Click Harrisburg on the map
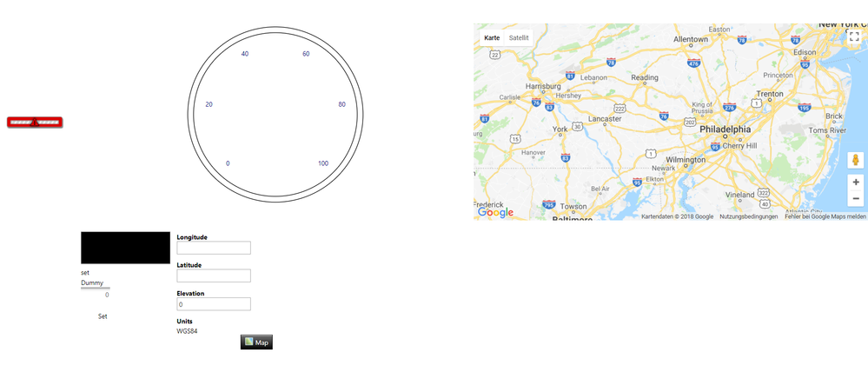The width and height of the screenshot is (868, 392). (x=543, y=86)
